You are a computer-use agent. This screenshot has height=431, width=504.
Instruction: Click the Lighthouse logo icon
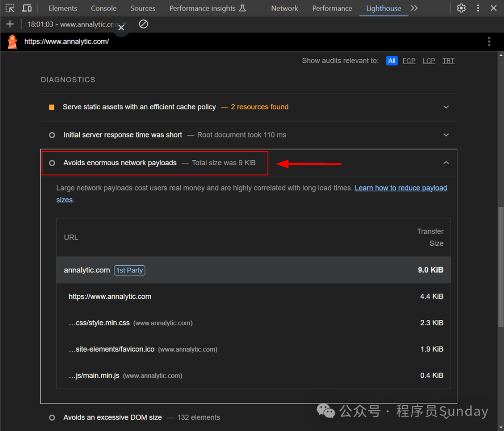[x=12, y=42]
